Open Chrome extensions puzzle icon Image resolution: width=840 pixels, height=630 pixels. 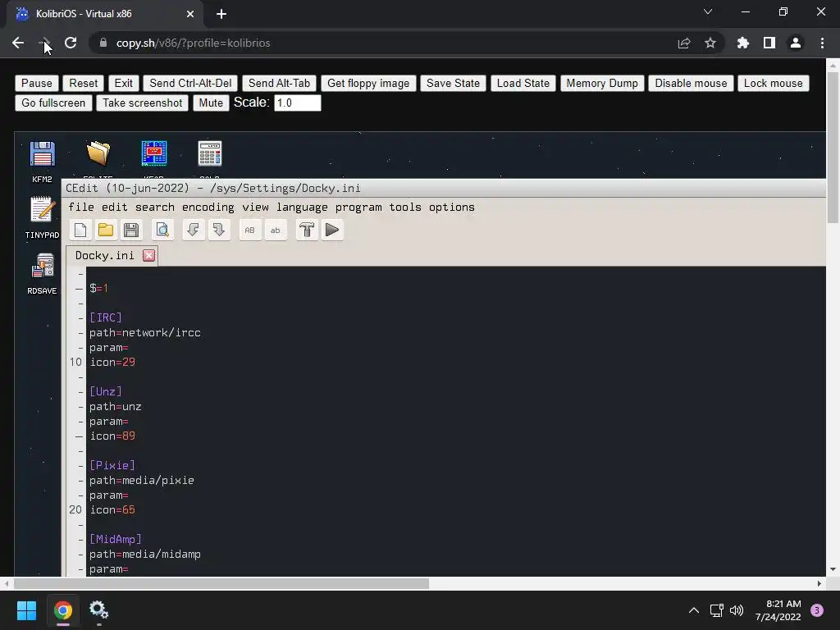pyautogui.click(x=743, y=43)
